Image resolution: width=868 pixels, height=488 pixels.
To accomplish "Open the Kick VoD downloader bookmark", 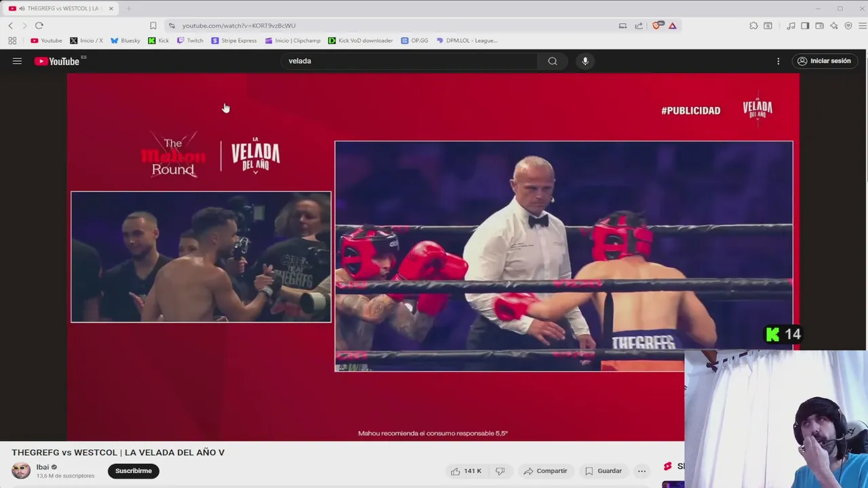I will (x=360, y=41).
